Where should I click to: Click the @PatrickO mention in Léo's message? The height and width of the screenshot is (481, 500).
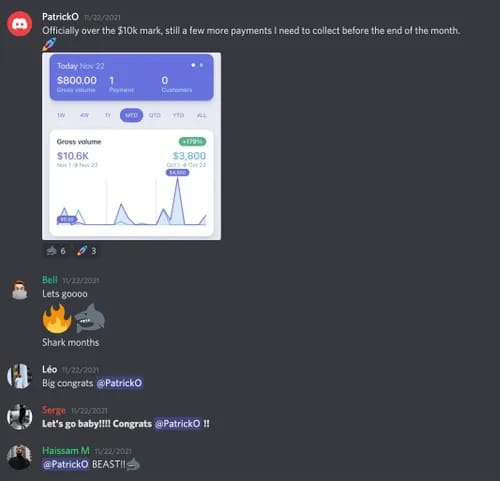(119, 383)
